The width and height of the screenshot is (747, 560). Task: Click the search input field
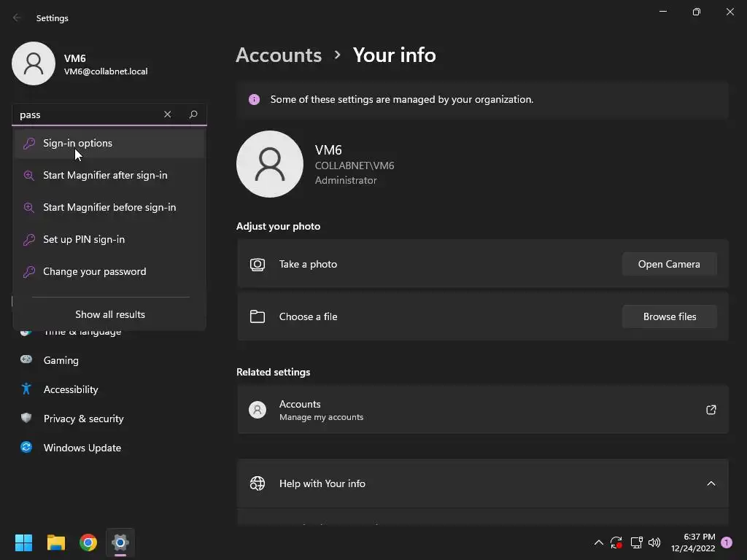pos(88,114)
